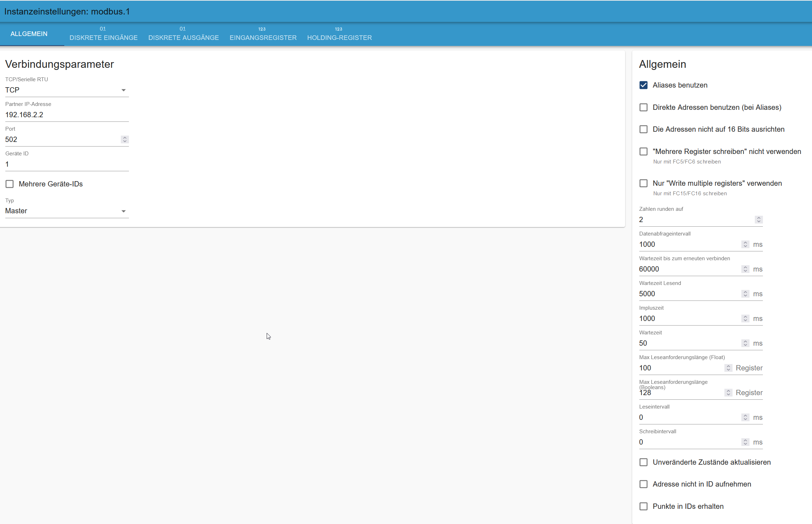Open the Diskrete Eingänge tab
812x524 pixels.
103,34
